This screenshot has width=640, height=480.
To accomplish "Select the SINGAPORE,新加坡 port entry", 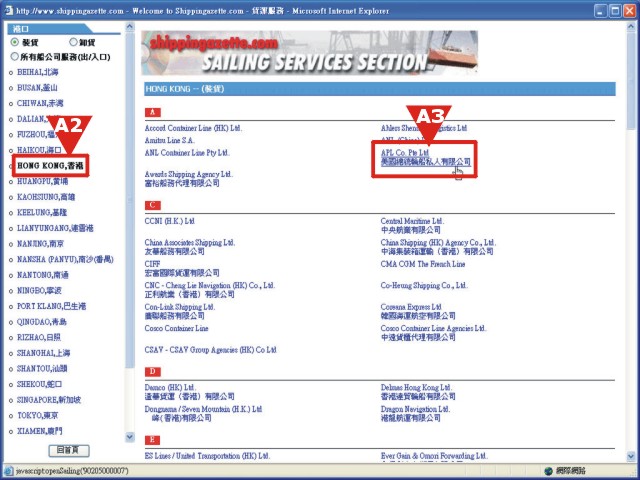I will click(49, 400).
